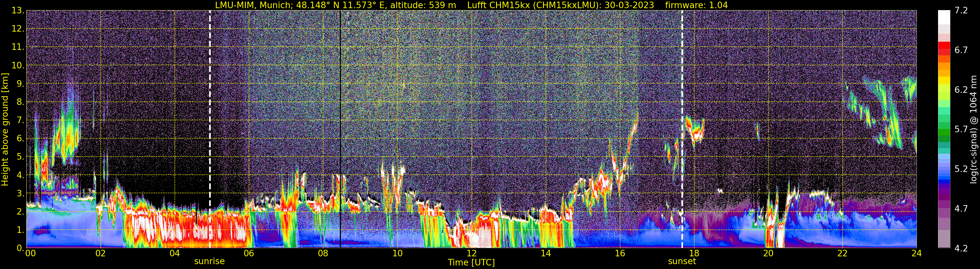Click the '13.' tick on the height axis
The height and width of the screenshot is (269, 980).
point(18,11)
